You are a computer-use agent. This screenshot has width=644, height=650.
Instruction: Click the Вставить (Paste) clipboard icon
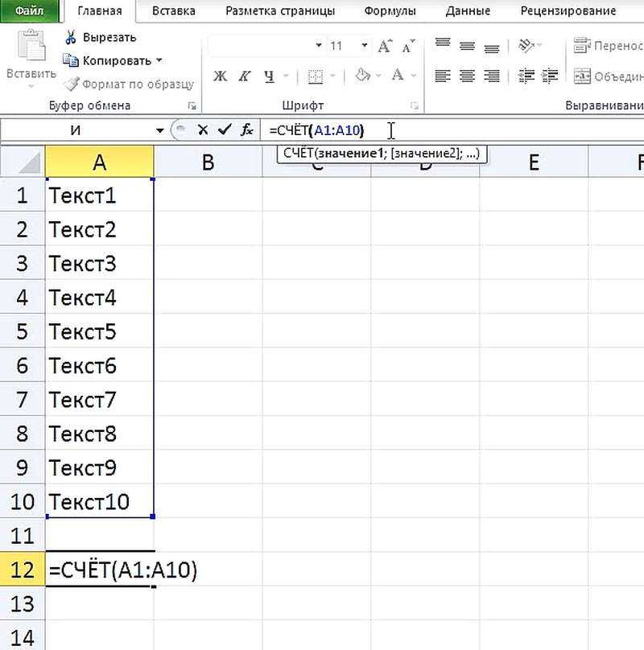(x=31, y=47)
